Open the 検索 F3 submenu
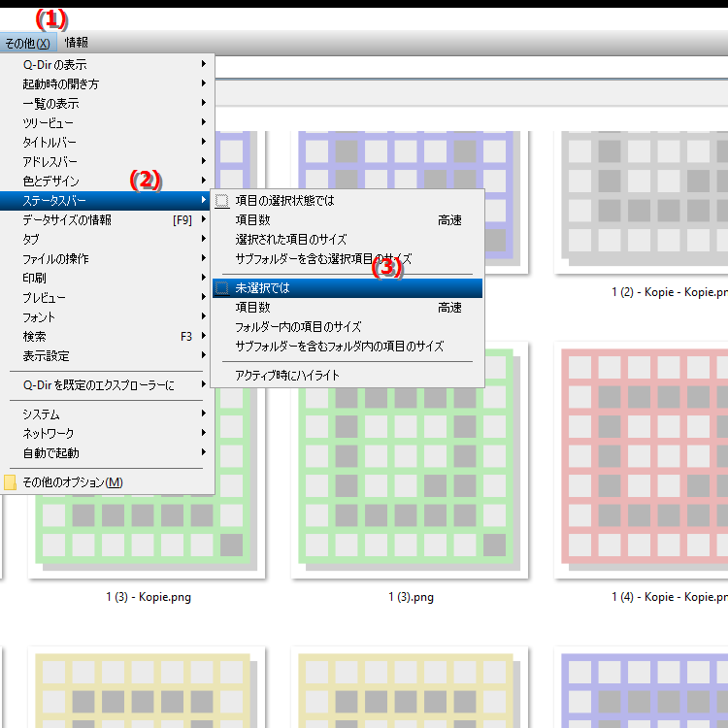The width and height of the screenshot is (728, 728). pos(106,337)
